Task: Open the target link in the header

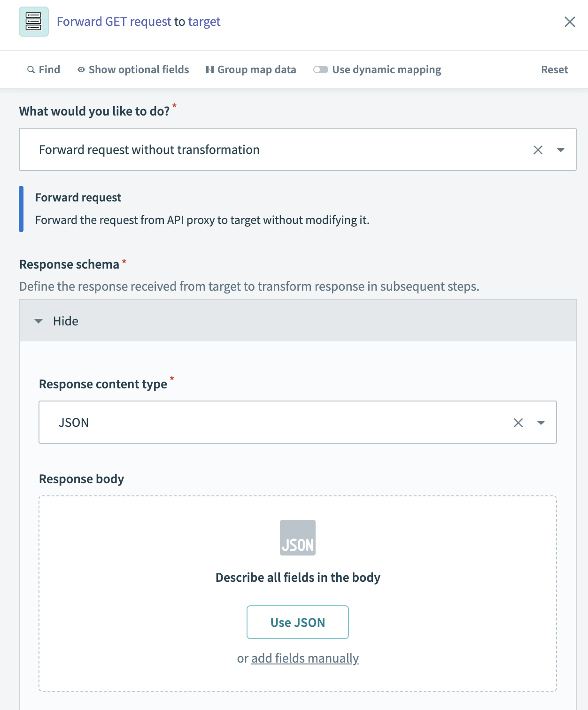Action: 203,22
